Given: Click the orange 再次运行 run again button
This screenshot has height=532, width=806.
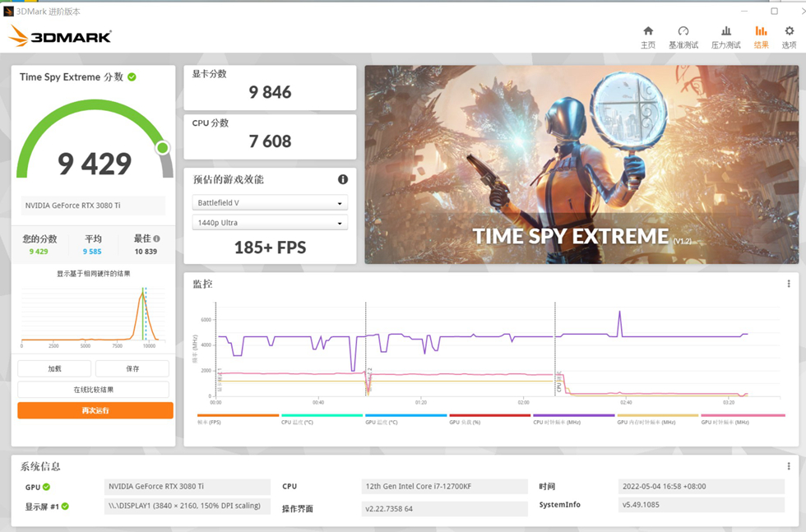Looking at the screenshot, I should (x=95, y=410).
